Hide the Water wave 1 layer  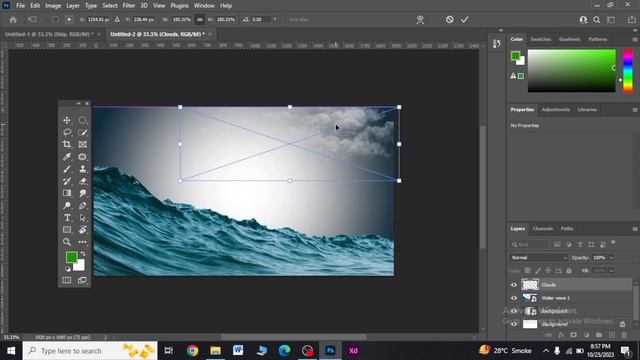coord(514,298)
